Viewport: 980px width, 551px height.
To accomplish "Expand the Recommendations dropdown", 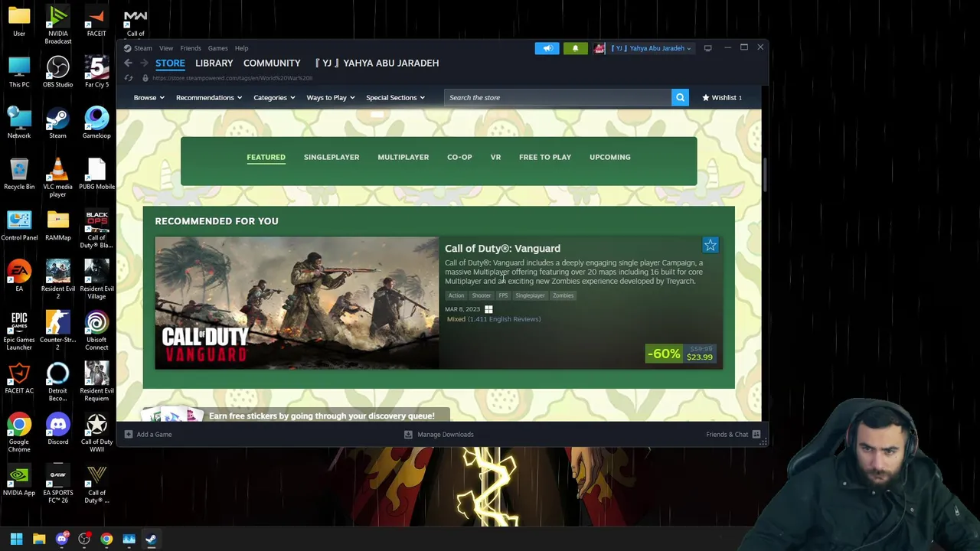I will (208, 97).
